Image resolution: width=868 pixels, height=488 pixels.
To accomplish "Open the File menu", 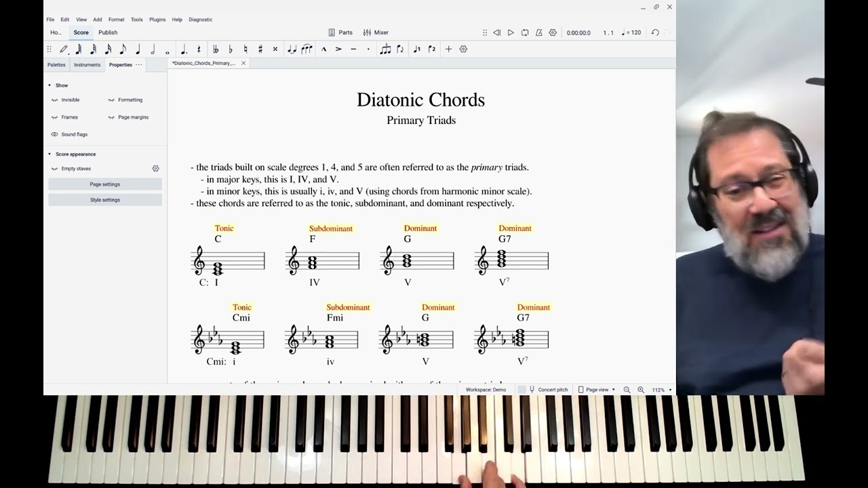I will click(x=50, y=20).
